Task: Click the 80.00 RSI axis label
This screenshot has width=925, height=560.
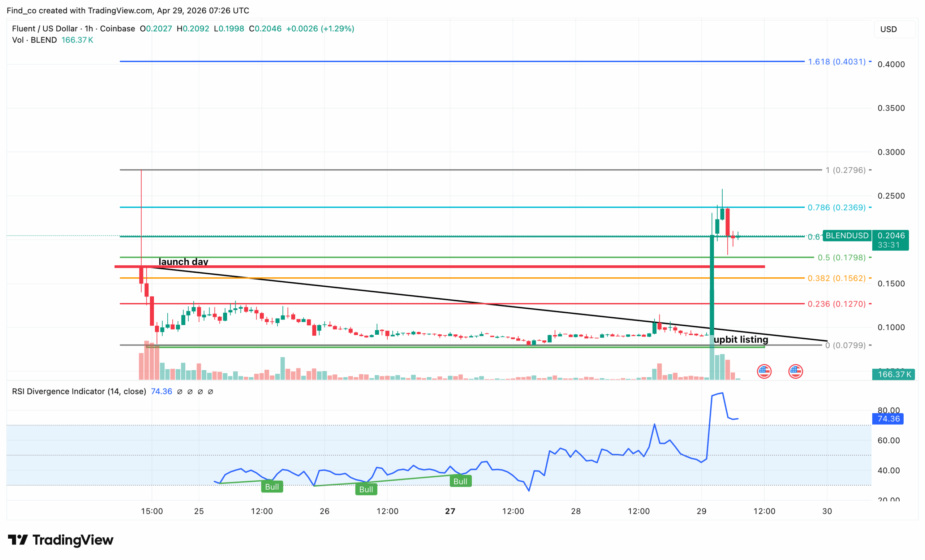Action: (889, 410)
